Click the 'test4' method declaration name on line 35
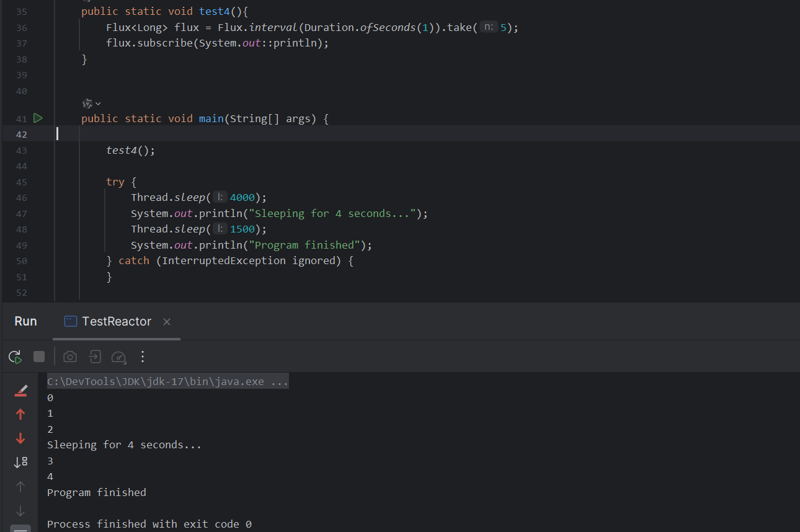800x532 pixels. tap(215, 12)
